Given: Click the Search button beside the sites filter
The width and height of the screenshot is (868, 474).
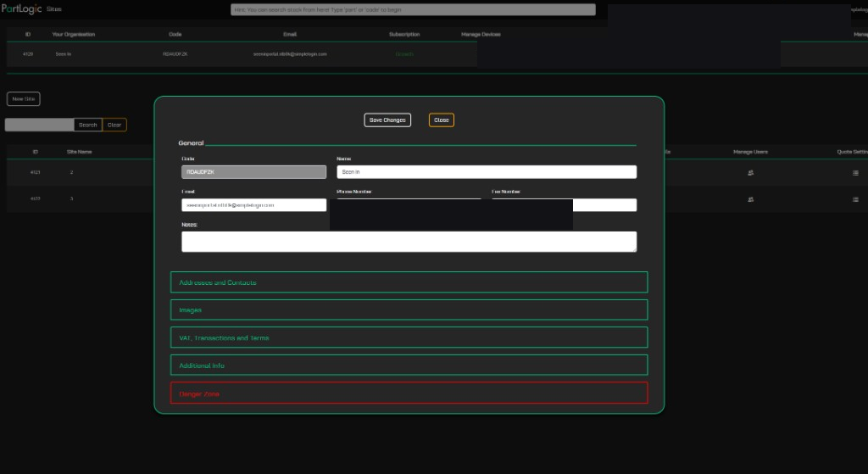Looking at the screenshot, I should pyautogui.click(x=87, y=125).
